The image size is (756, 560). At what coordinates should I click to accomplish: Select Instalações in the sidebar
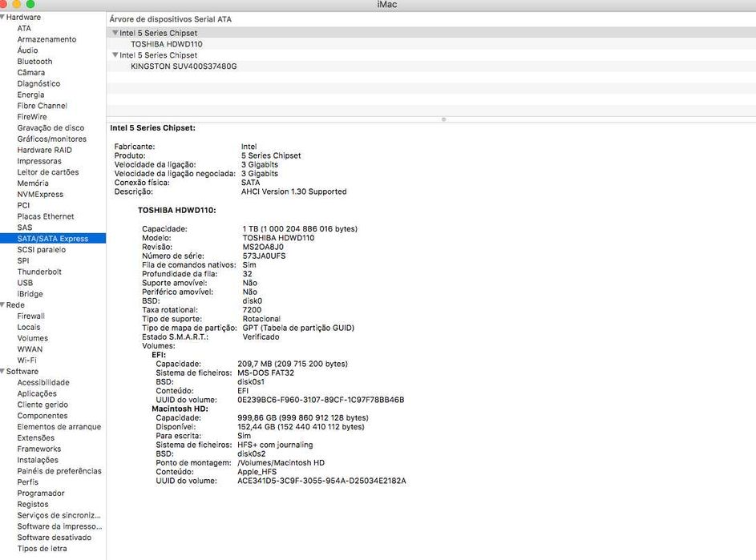click(38, 460)
